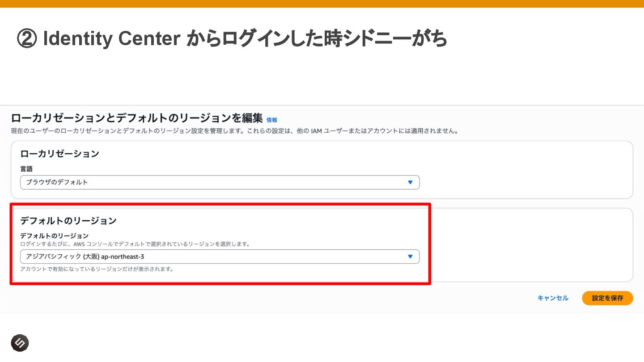Click the arrow of the ap-northeast-3 region dropdown

pyautogui.click(x=410, y=257)
